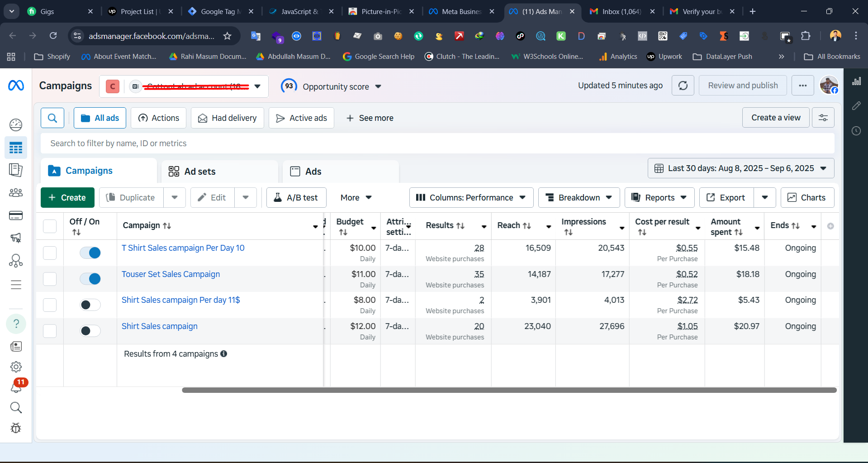Click the column customization plus icon
The height and width of the screenshot is (463, 868).
830,226
